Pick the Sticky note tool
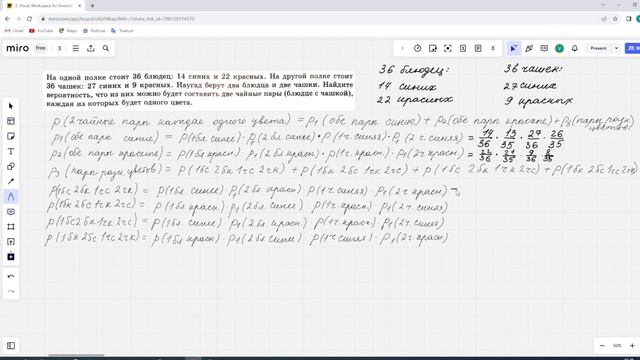This screenshot has width=640, height=360. [11, 136]
